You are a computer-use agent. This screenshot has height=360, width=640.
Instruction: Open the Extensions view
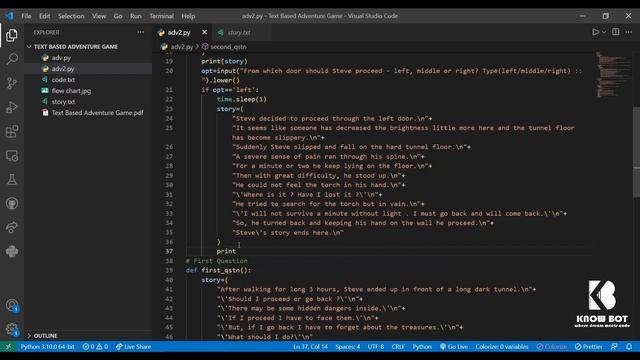point(12,131)
